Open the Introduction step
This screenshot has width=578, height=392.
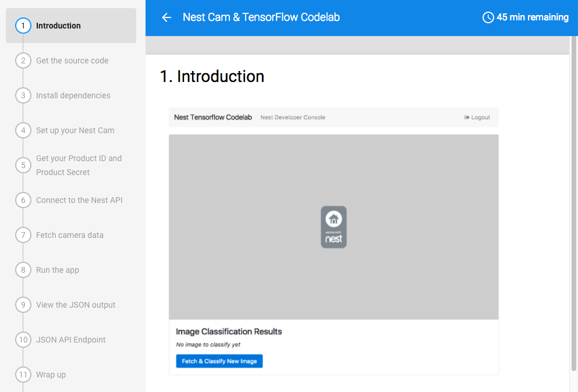[71, 26]
